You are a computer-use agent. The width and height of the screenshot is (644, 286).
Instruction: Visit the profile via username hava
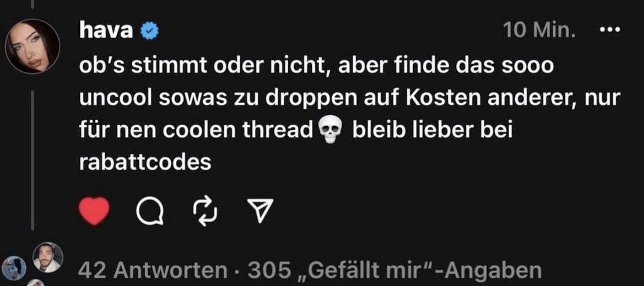(106, 31)
